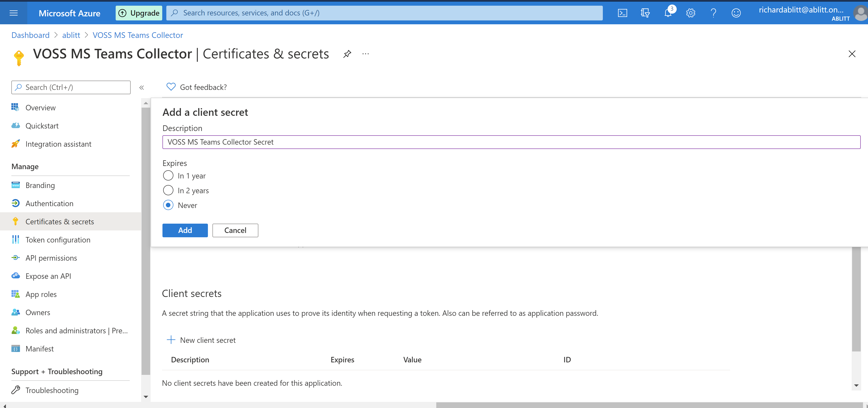Open the notifications bell

point(668,13)
